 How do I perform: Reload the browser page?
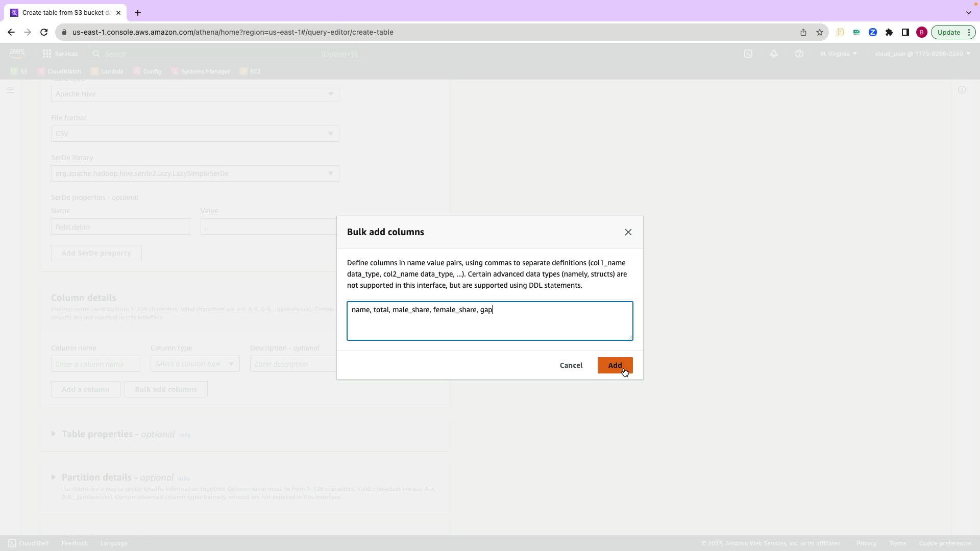point(44,32)
